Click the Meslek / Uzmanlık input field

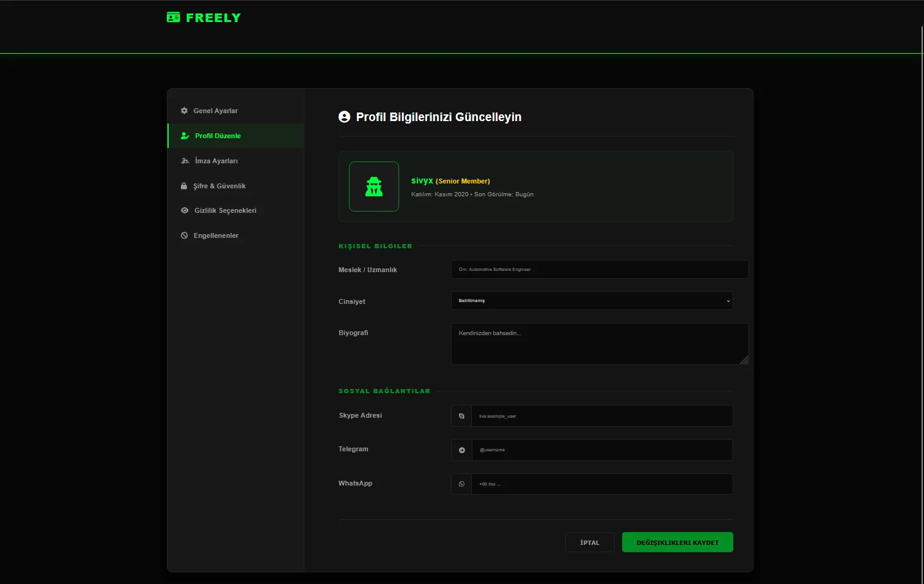[x=599, y=269]
